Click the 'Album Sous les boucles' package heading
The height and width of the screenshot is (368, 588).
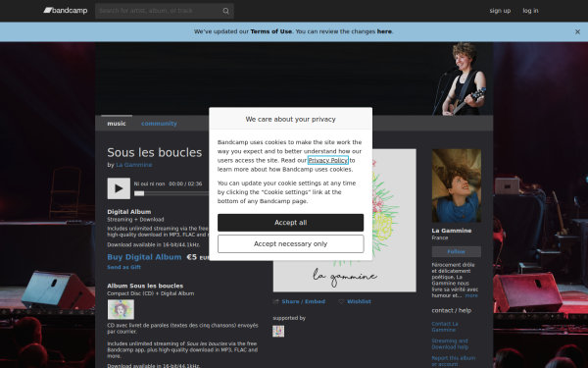145,286
